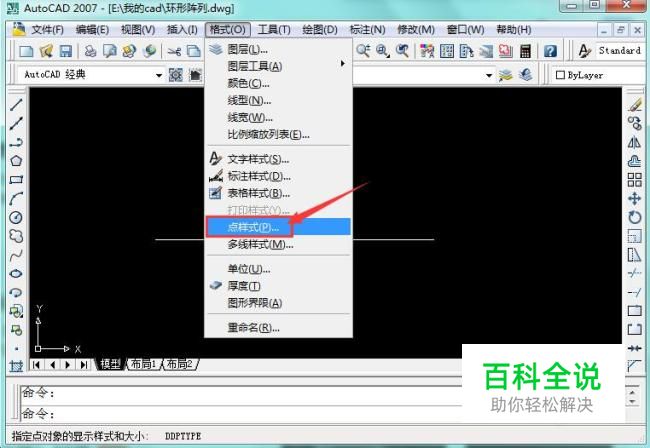Click the New drawing icon

26,51
